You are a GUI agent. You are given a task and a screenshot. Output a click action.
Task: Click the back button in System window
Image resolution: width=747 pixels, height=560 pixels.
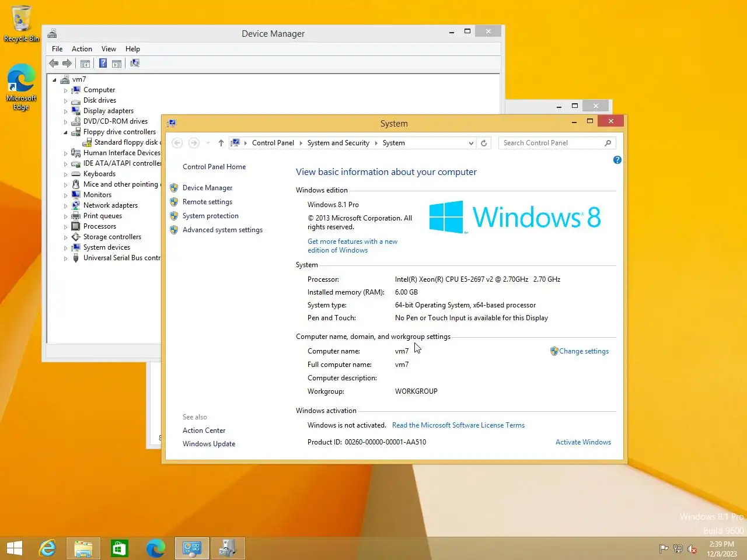(x=177, y=143)
